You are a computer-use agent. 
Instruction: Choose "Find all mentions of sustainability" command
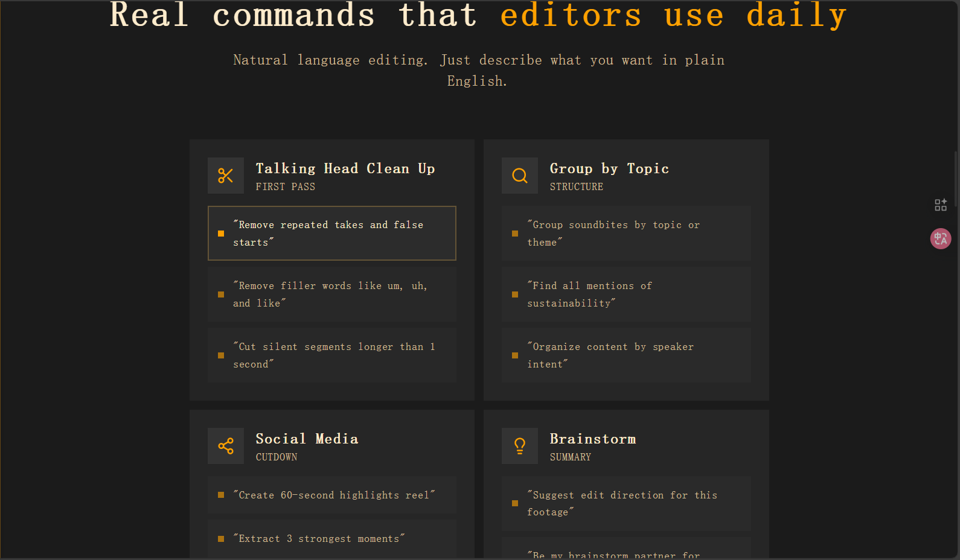tap(626, 294)
